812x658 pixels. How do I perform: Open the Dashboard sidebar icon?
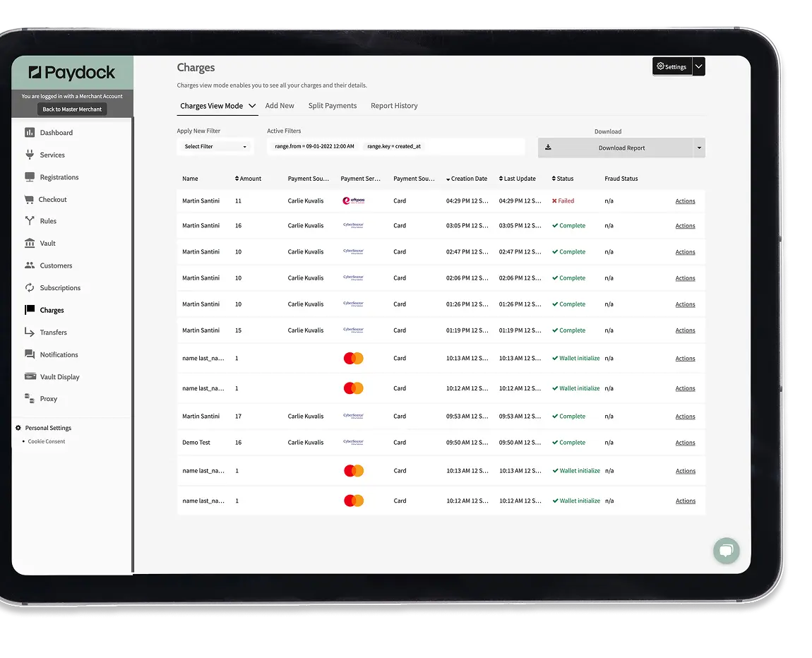pos(30,133)
